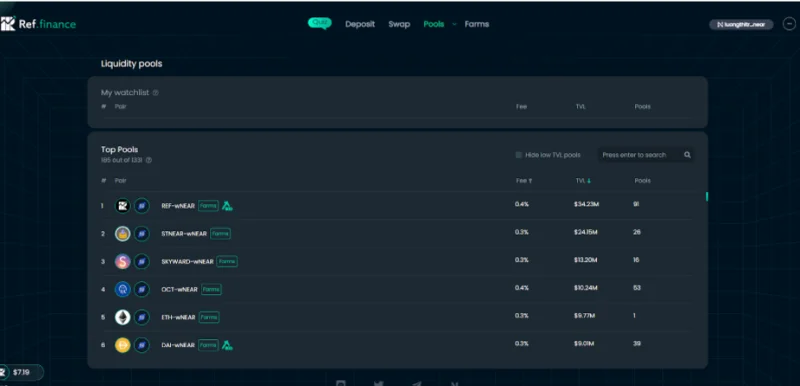Click Farms badge on OCT-wNEAR row
Viewport: 800px width, 386px height.
pos(211,289)
